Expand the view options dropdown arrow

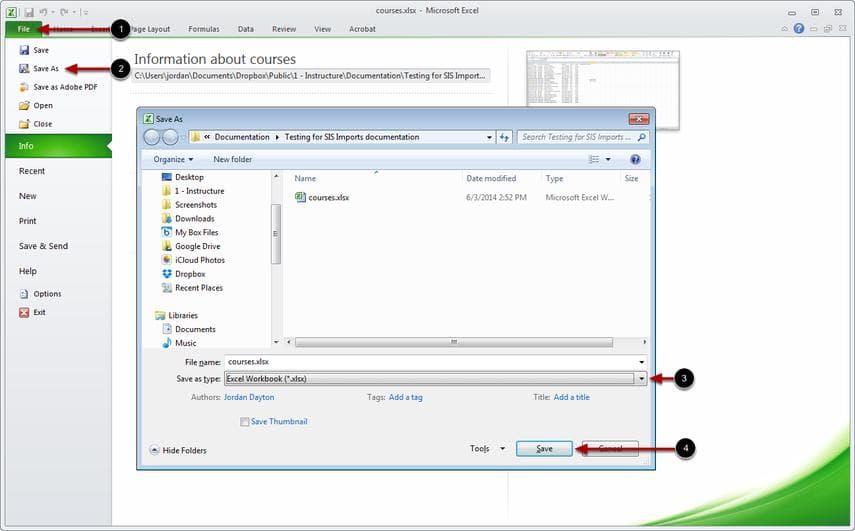point(608,160)
